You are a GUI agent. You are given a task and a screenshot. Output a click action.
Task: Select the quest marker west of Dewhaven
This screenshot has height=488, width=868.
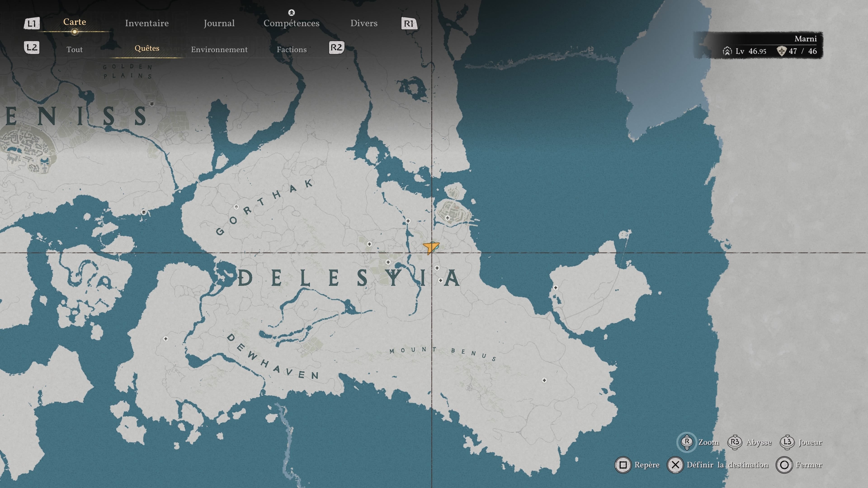[x=165, y=338]
